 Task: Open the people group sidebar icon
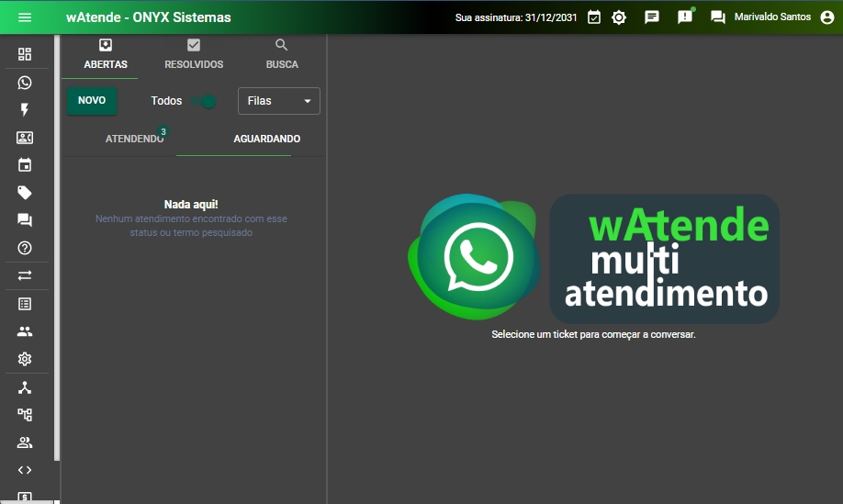tap(25, 331)
